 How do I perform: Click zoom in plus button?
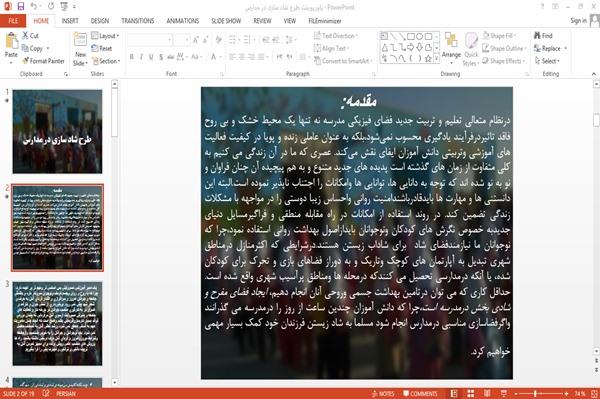tap(566, 394)
